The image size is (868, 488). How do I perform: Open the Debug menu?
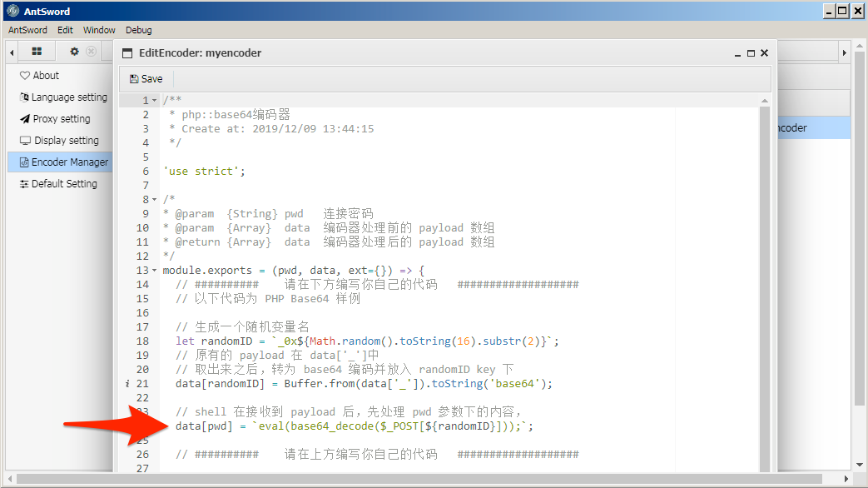pos(138,30)
